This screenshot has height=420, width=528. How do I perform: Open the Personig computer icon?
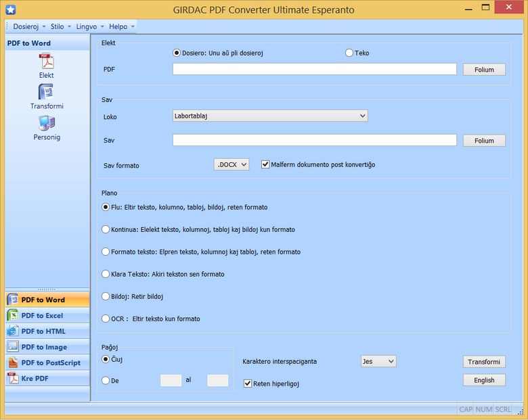(x=47, y=123)
